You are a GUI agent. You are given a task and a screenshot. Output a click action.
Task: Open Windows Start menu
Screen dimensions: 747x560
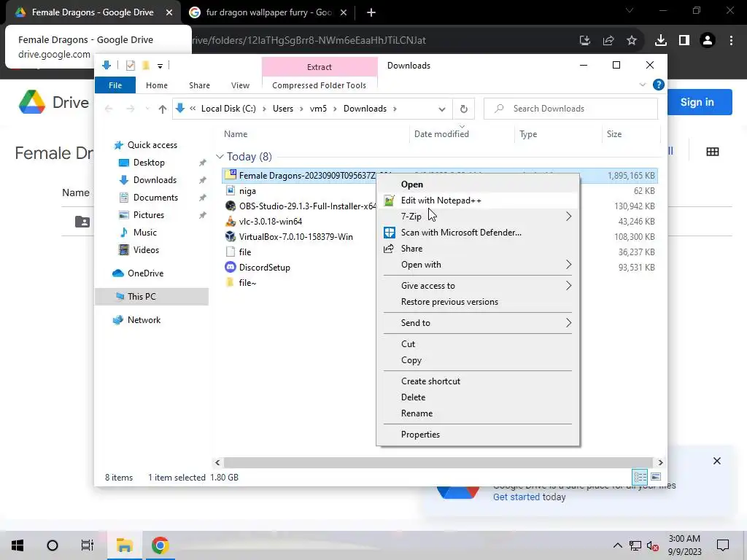point(18,545)
